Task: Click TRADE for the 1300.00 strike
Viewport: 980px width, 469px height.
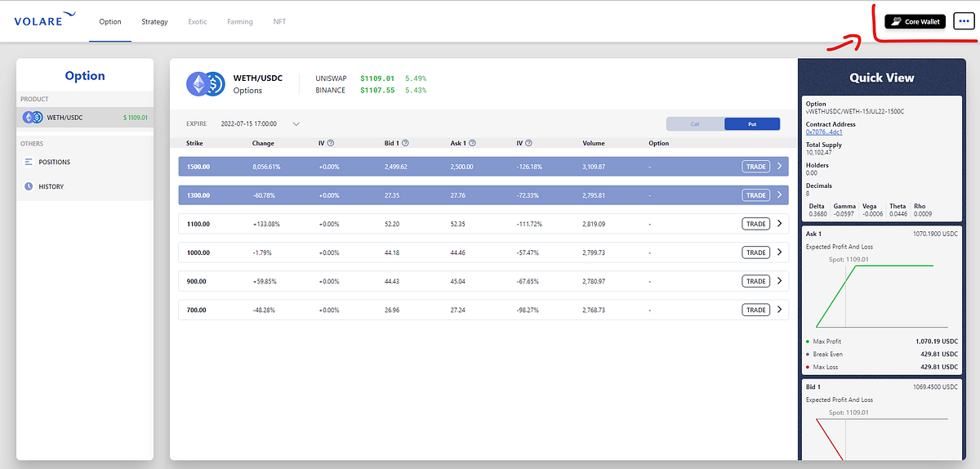Action: [x=756, y=195]
